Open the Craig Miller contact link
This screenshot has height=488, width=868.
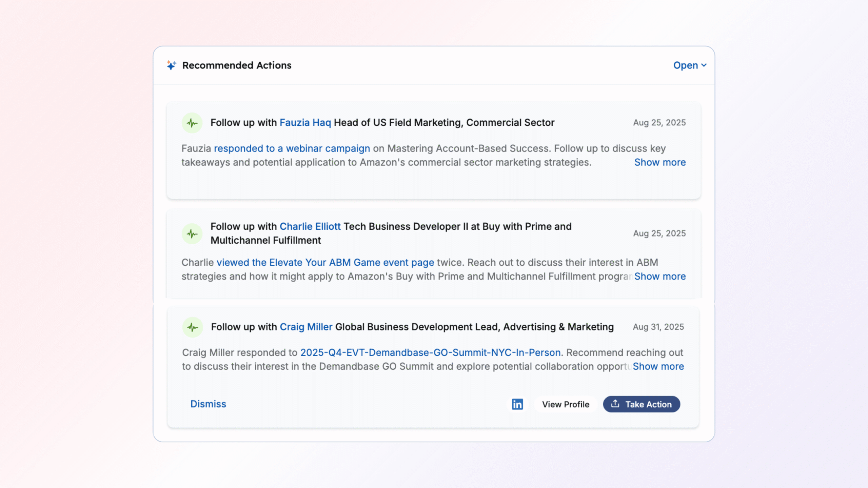click(306, 327)
